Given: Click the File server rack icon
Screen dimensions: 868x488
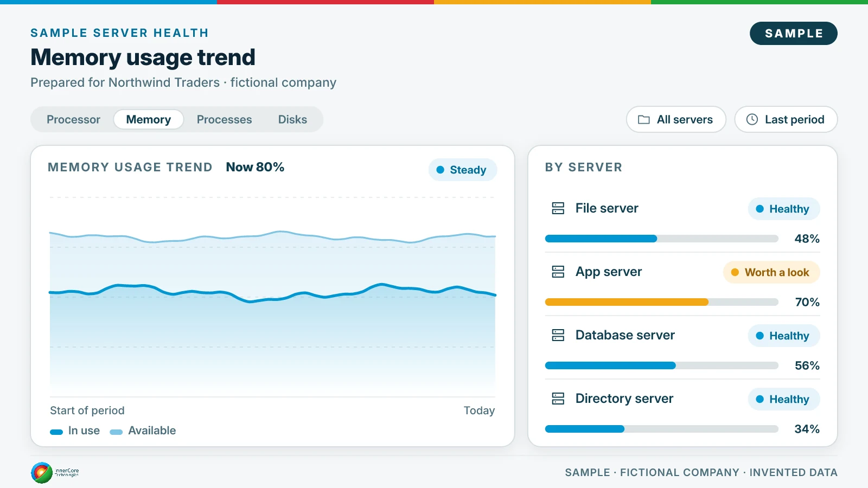Looking at the screenshot, I should click(558, 208).
